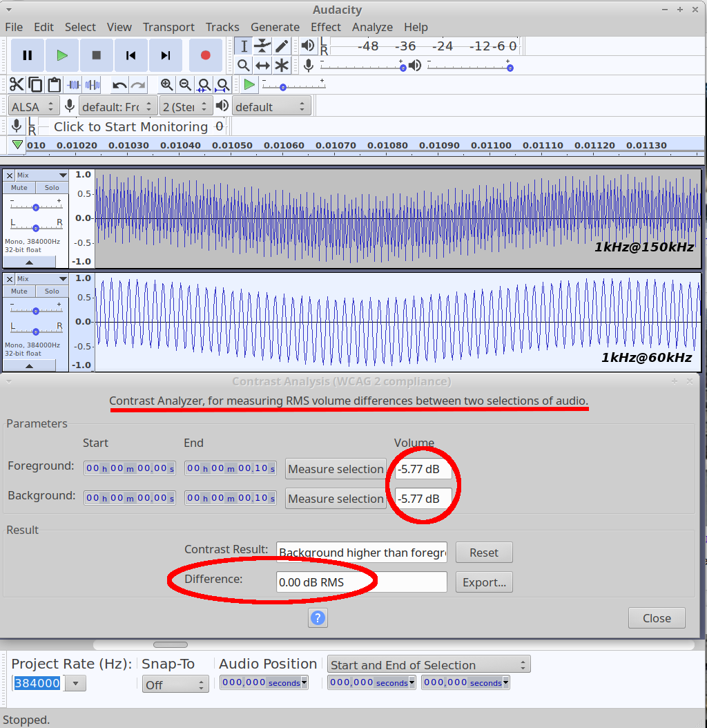
Task: Select the Multi-tool asterisk icon
Action: [x=282, y=66]
